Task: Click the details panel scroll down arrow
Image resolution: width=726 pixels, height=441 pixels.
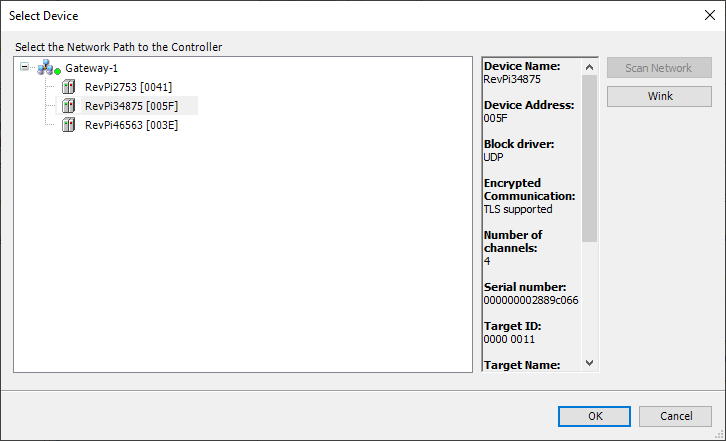Action: coord(589,363)
